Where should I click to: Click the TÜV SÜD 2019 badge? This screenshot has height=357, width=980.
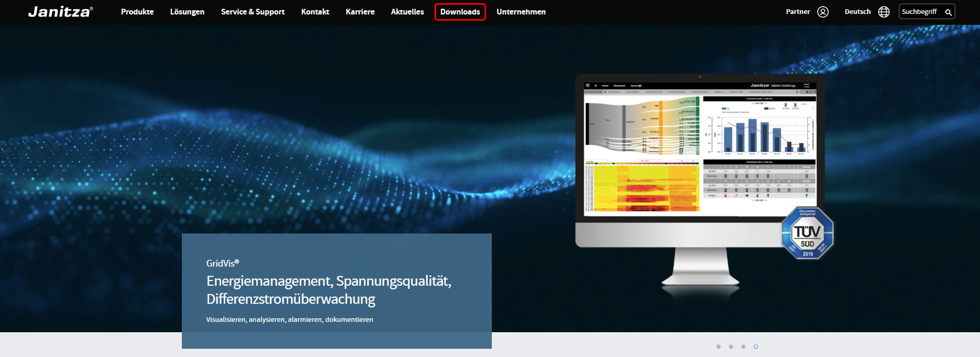(x=807, y=233)
